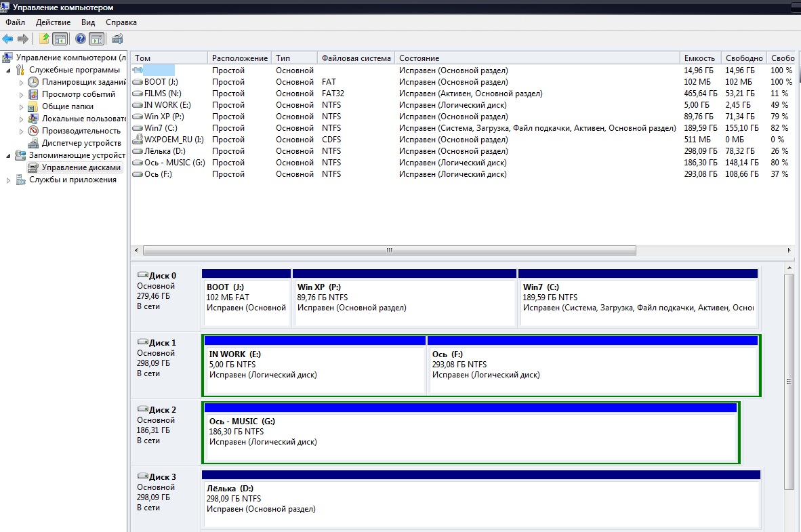Expand the Службы и приложения node

click(9, 180)
